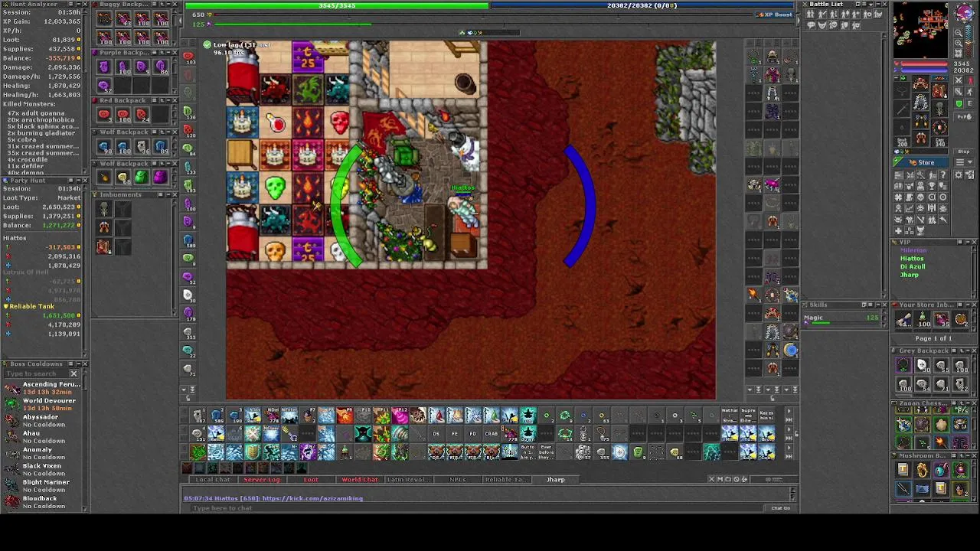Click the green backpack in Wolf Backpack
The image size is (980, 551).
coord(141,178)
